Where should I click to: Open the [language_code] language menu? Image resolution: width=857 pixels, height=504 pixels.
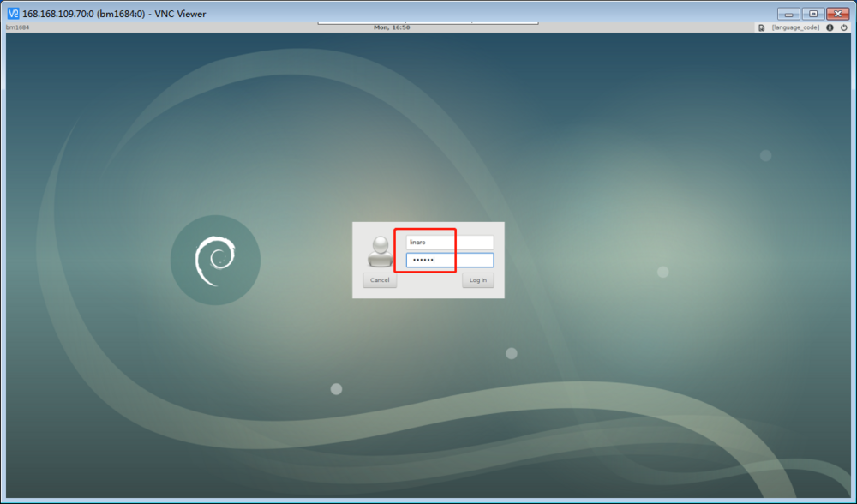tap(795, 27)
